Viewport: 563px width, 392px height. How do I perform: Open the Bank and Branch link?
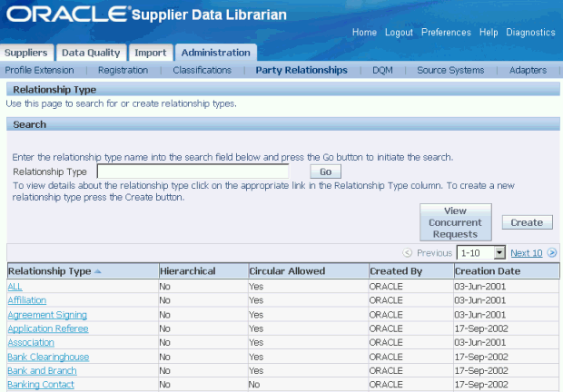tap(42, 370)
